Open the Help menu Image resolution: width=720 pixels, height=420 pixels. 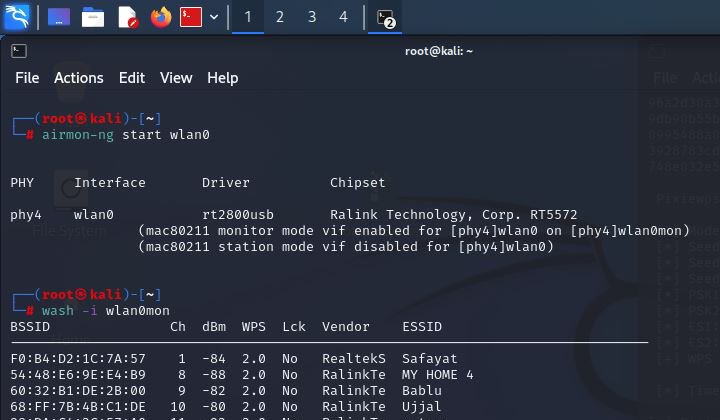(223, 78)
